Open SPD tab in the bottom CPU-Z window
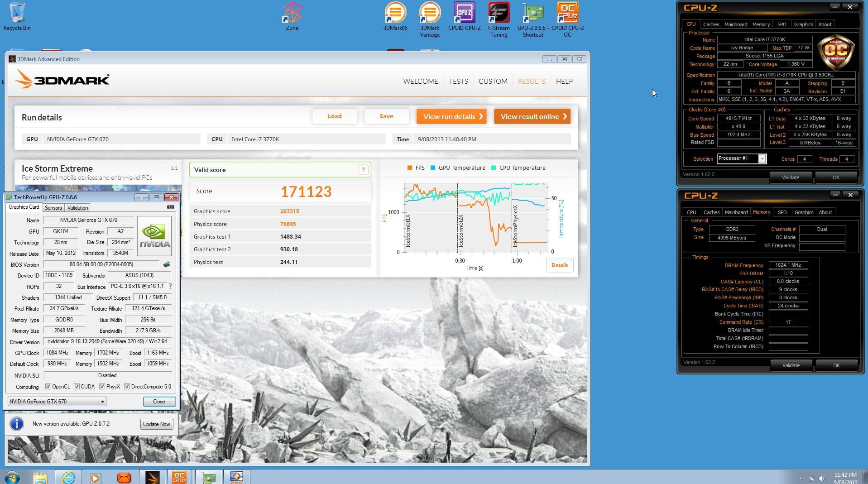The width and height of the screenshot is (868, 484). (x=782, y=212)
